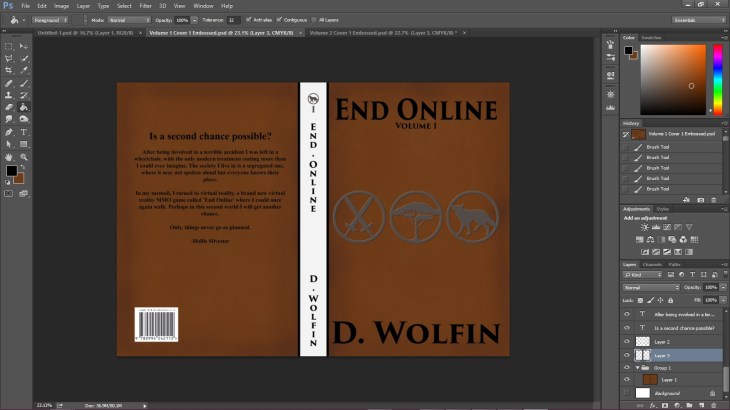
Task: Pick the Crop tool
Action: [x=9, y=70]
